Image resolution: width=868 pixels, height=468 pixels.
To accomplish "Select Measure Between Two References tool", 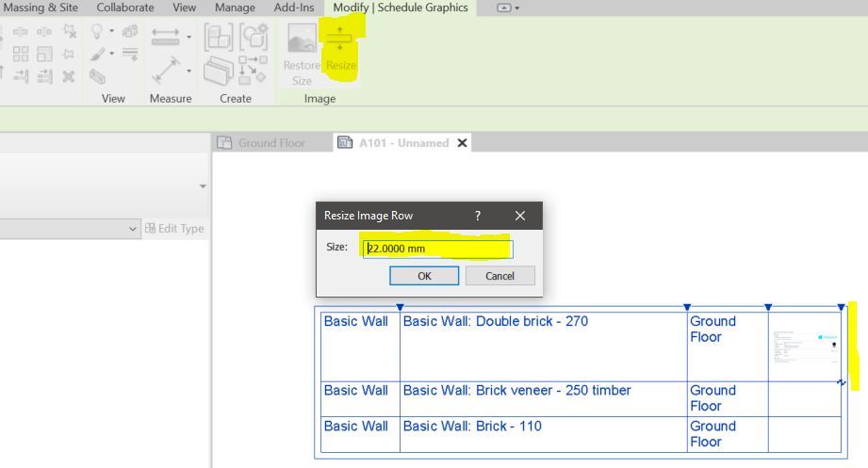I will (166, 37).
